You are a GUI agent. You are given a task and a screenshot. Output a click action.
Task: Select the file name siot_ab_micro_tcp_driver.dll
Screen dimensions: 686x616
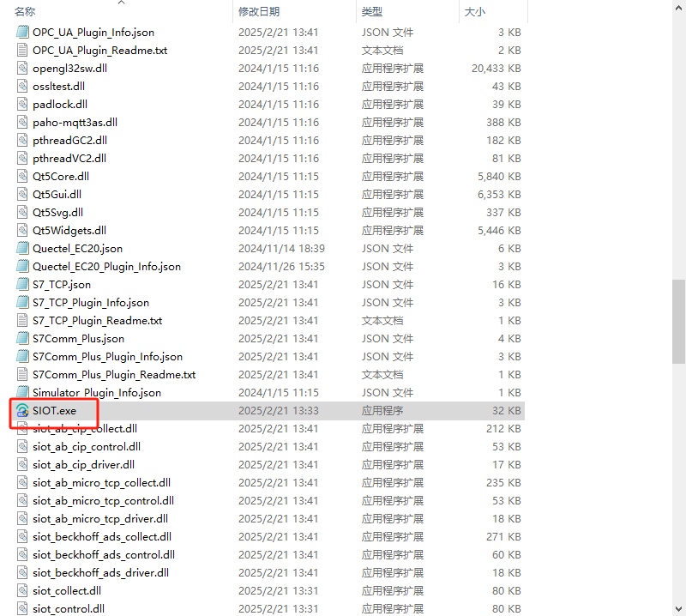(x=100, y=518)
